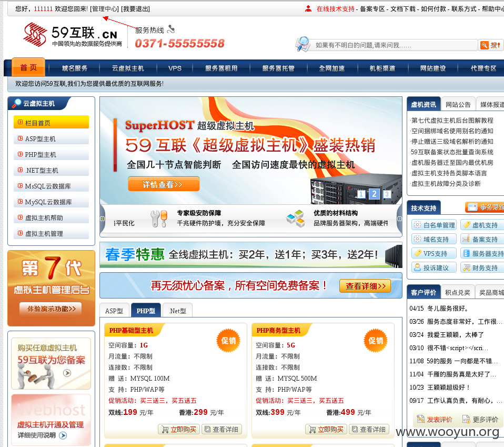Select MsSQL云数据库 in sidebar

[51, 186]
